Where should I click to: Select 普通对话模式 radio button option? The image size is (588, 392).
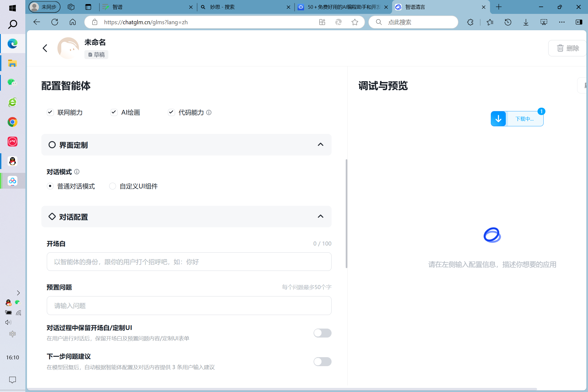tap(50, 185)
